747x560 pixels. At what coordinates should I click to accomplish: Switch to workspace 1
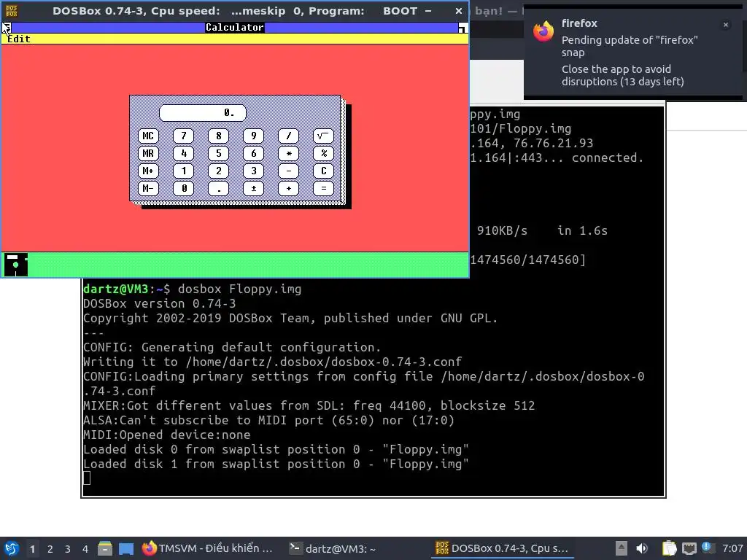point(32,549)
